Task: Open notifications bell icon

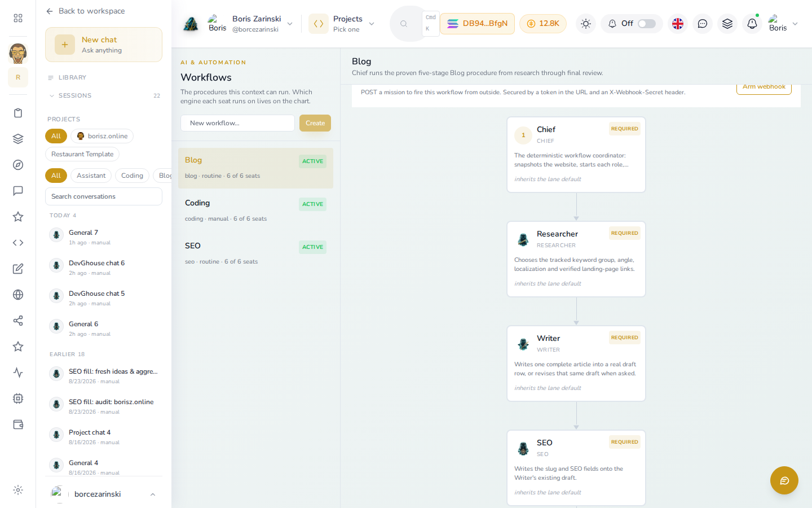Action: (x=752, y=24)
